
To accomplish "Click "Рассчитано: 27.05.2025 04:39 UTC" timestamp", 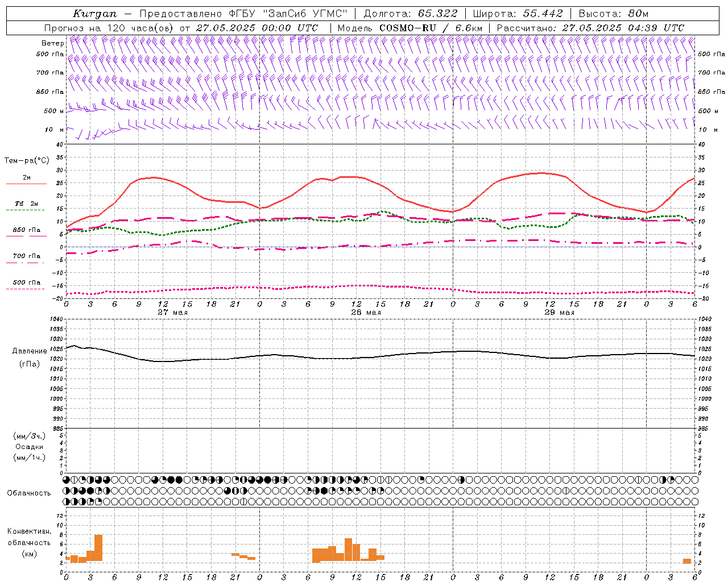I will tap(590, 28).
